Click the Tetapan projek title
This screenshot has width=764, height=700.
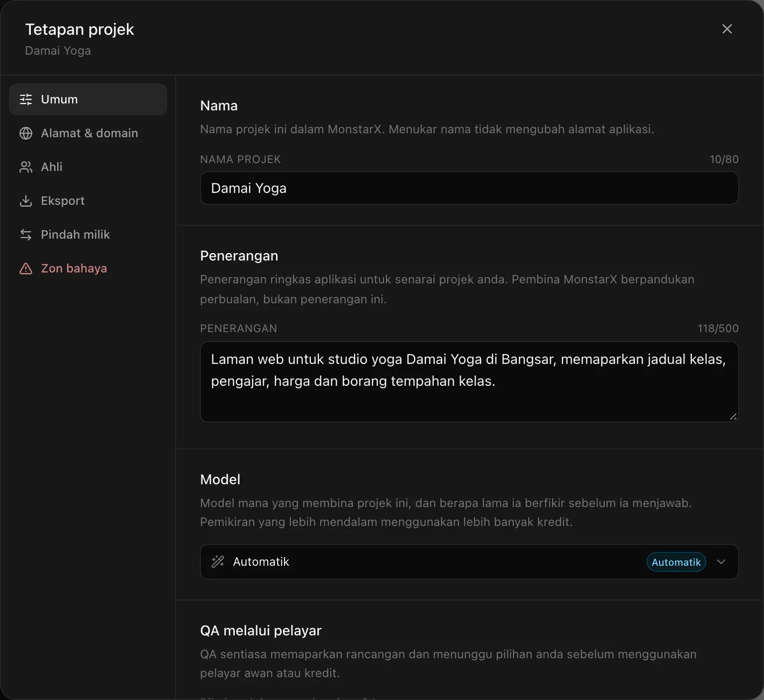click(x=80, y=29)
